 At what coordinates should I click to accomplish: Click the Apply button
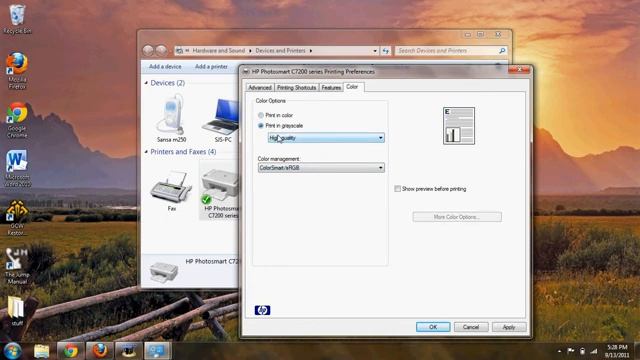[509, 327]
